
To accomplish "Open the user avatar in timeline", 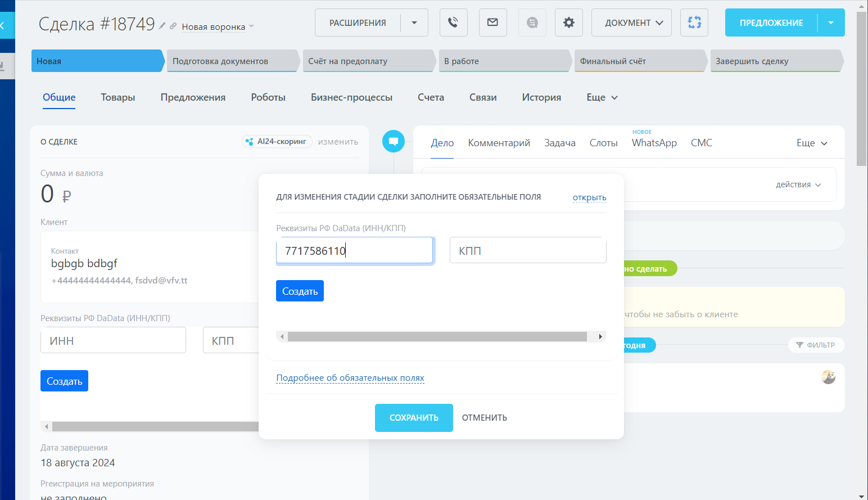I will 828,377.
